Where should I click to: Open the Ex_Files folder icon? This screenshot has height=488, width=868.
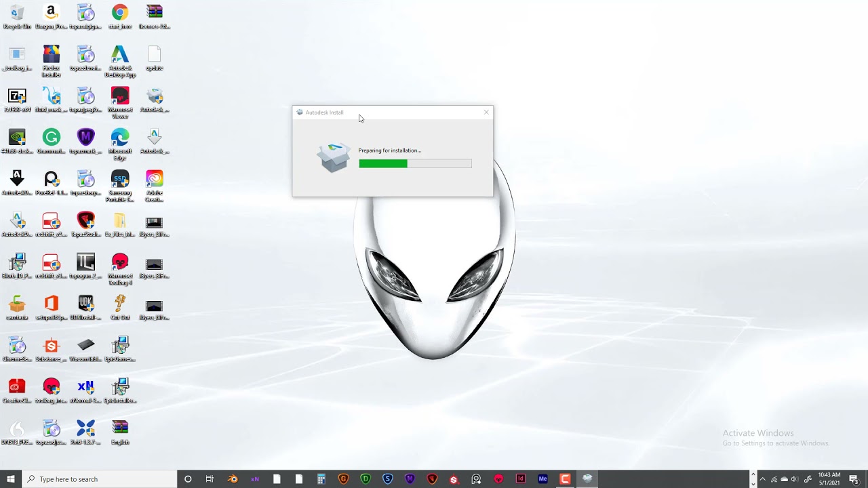tap(120, 223)
